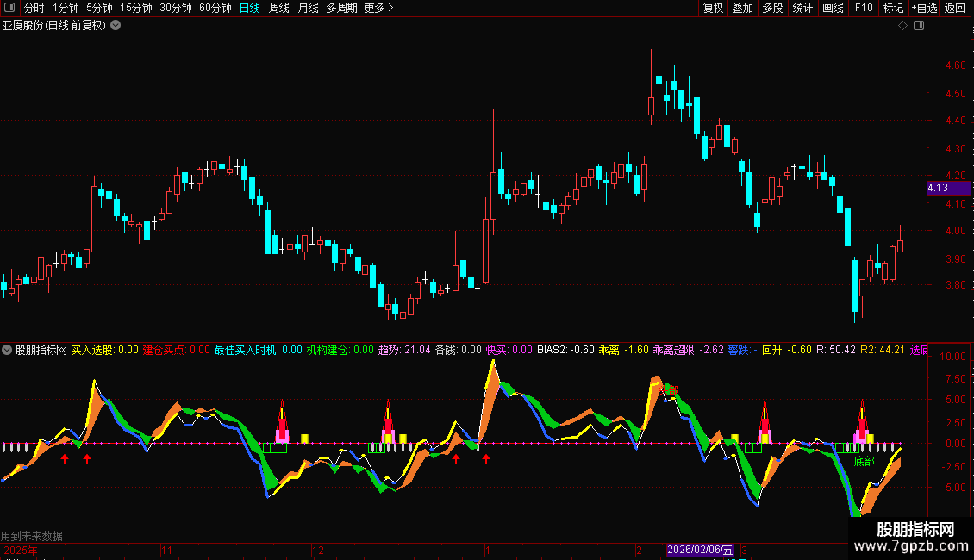Switch to 周线 weekly chart
Viewport: 974px width, 560px height.
[x=279, y=8]
